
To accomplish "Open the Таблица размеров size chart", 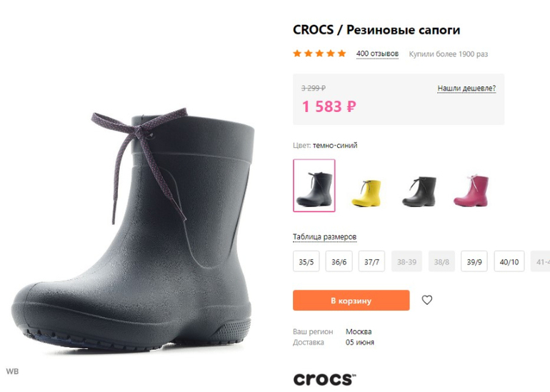I will point(324,237).
